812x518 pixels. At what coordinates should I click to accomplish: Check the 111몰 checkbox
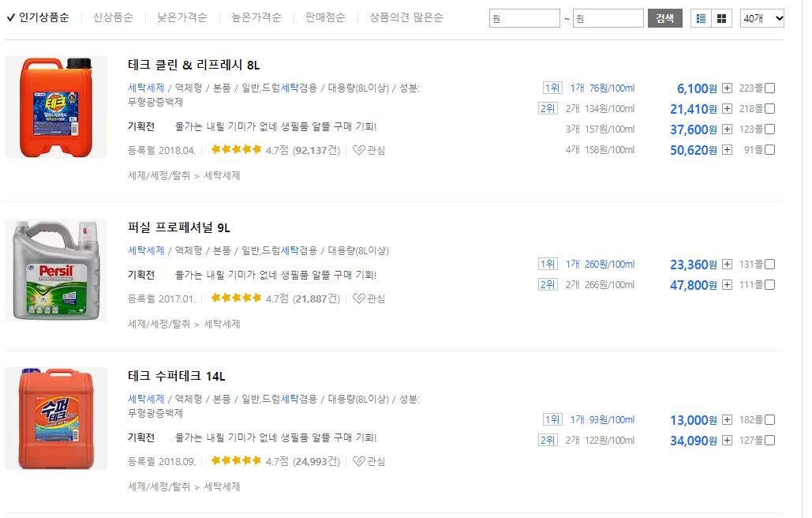point(770,285)
